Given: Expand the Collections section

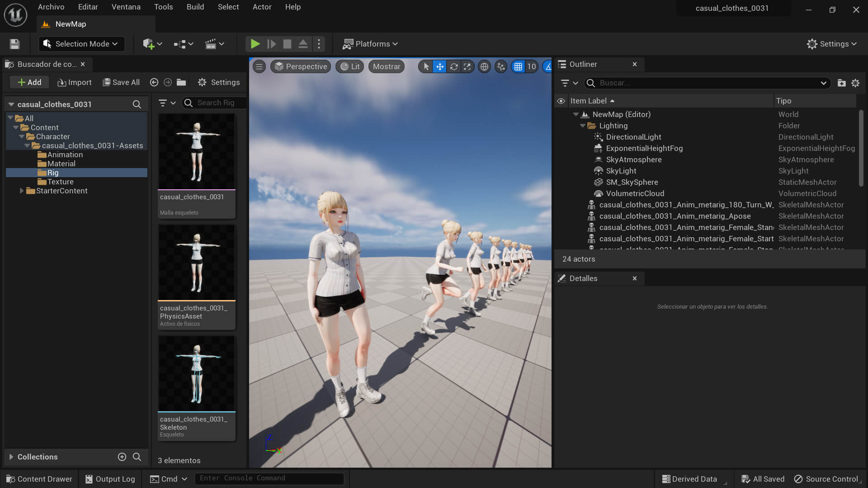Looking at the screenshot, I should pyautogui.click(x=11, y=457).
